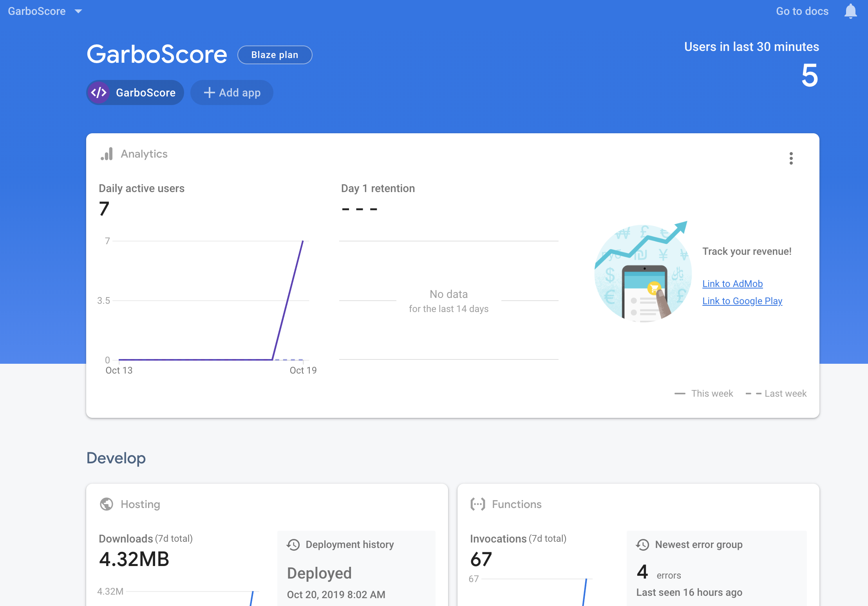Go to docs link
868x606 pixels.
click(802, 11)
